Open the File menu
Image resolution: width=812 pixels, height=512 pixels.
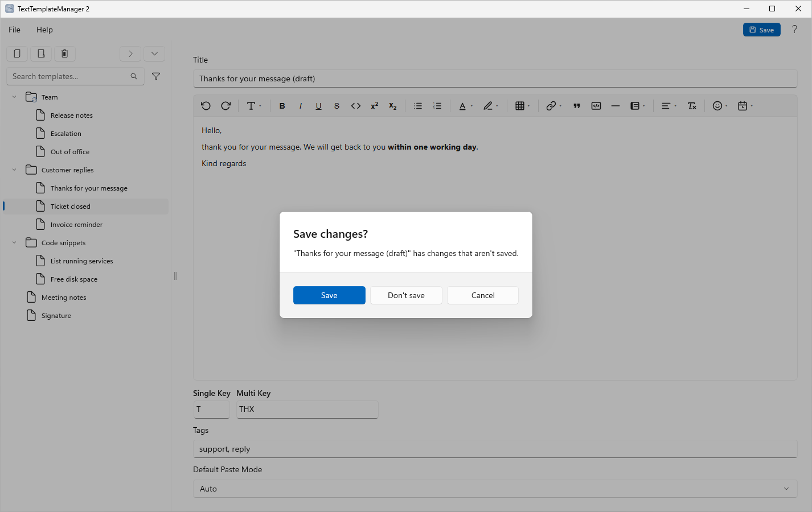pyautogui.click(x=15, y=30)
